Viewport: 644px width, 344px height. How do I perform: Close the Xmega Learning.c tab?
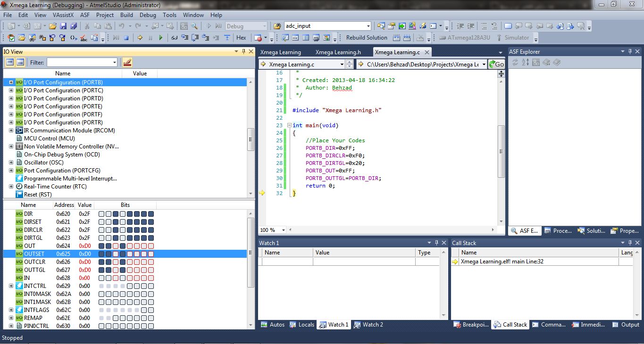pyautogui.click(x=427, y=52)
